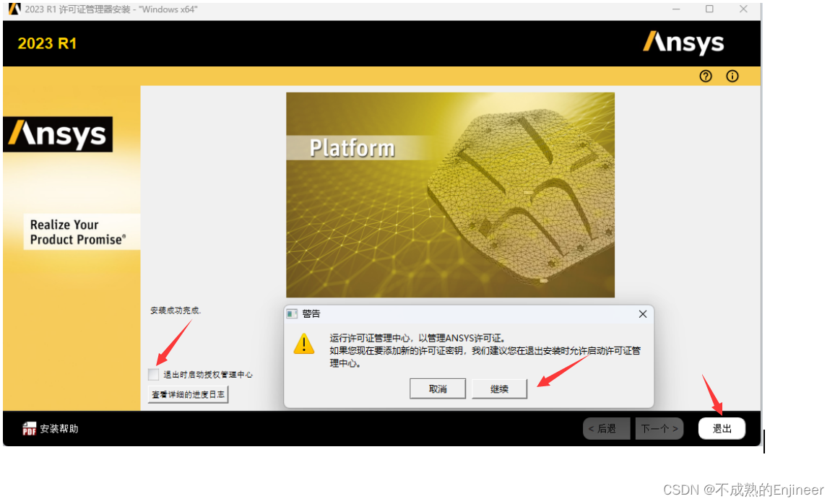Image resolution: width=835 pixels, height=504 pixels.
Task: Click the 退出 exit button
Action: pyautogui.click(x=722, y=428)
